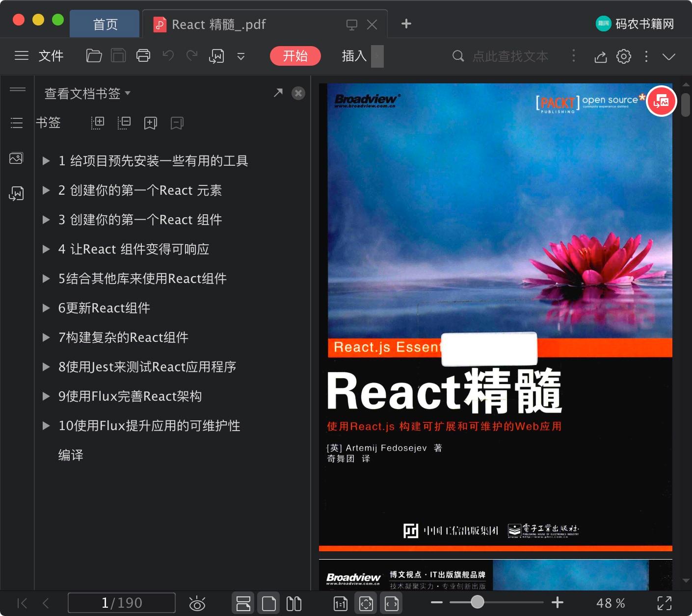692x616 pixels.
Task: Select the 开始 ribbon tab
Action: [295, 56]
